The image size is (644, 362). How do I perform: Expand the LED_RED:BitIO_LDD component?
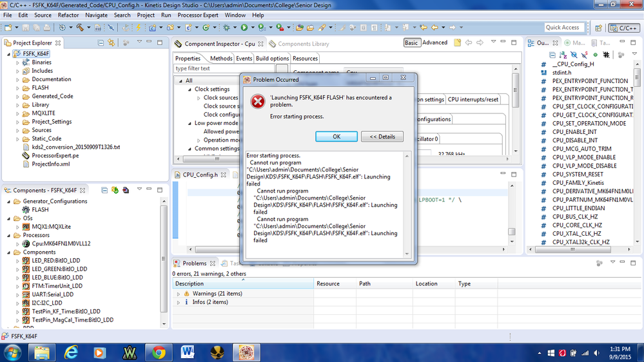pyautogui.click(x=17, y=261)
